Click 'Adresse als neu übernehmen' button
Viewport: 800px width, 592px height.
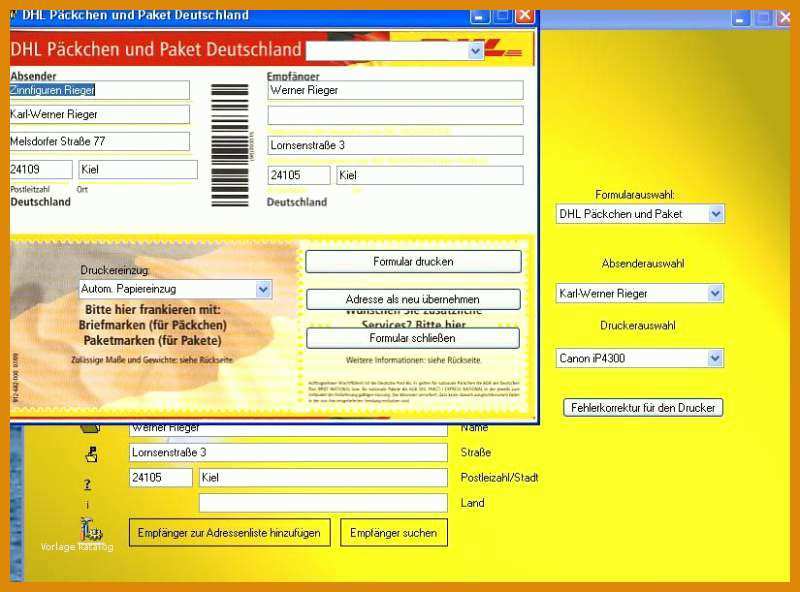pos(413,299)
